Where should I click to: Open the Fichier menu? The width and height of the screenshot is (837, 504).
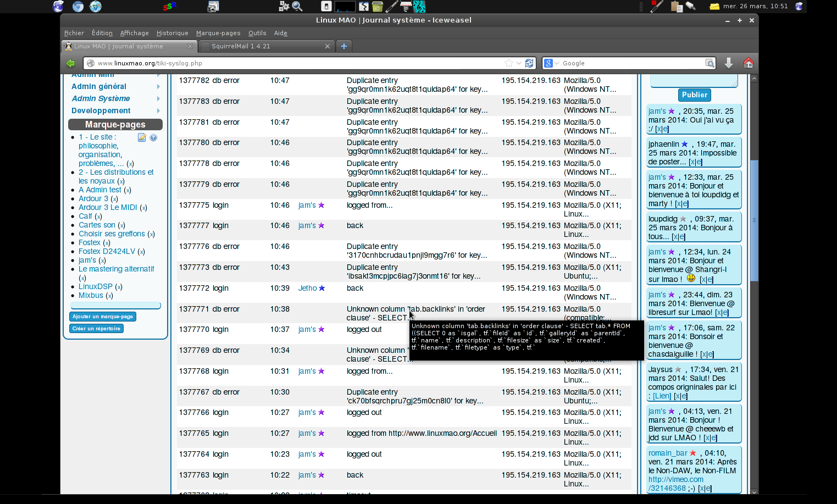point(74,33)
